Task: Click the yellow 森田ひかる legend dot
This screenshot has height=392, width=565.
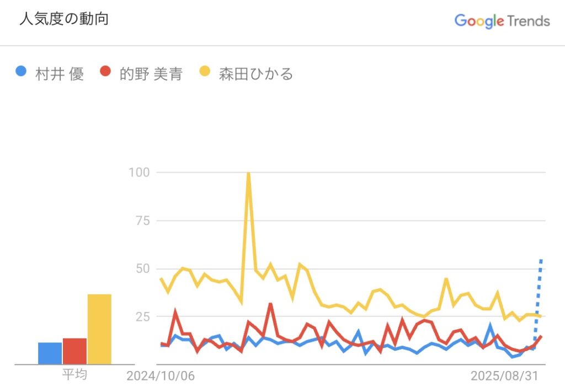Action: pyautogui.click(x=205, y=72)
